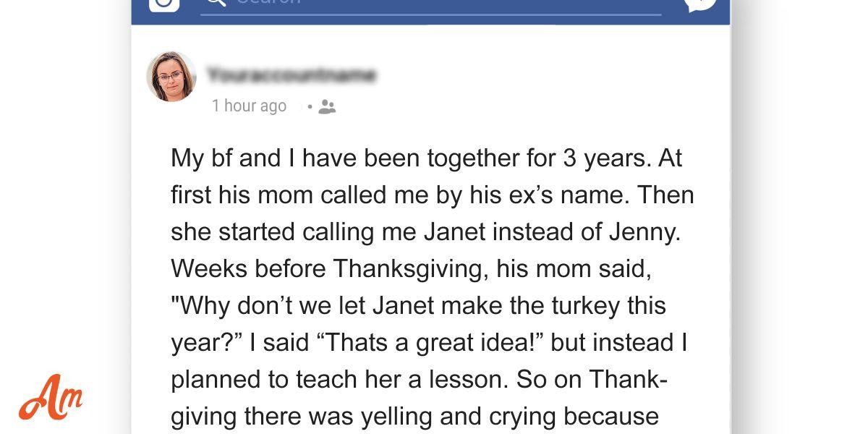Open the blurred account name link
The height and width of the screenshot is (434, 868).
(x=292, y=75)
